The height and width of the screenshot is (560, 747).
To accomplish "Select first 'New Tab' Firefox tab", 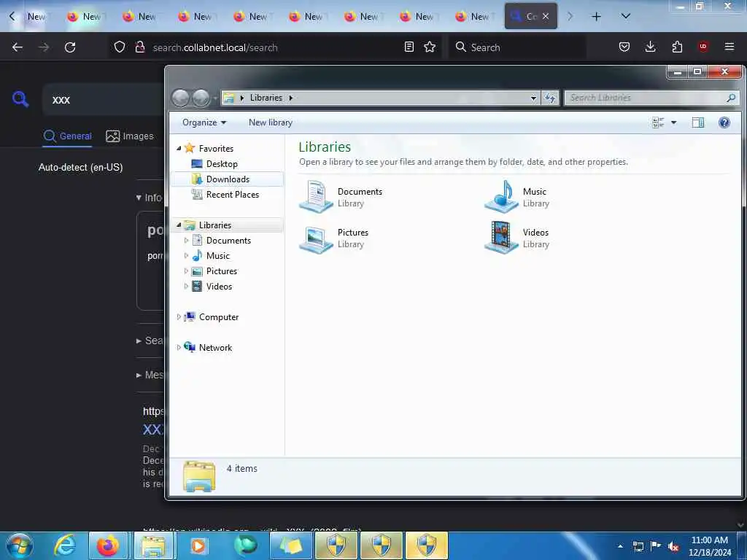I will point(35,17).
